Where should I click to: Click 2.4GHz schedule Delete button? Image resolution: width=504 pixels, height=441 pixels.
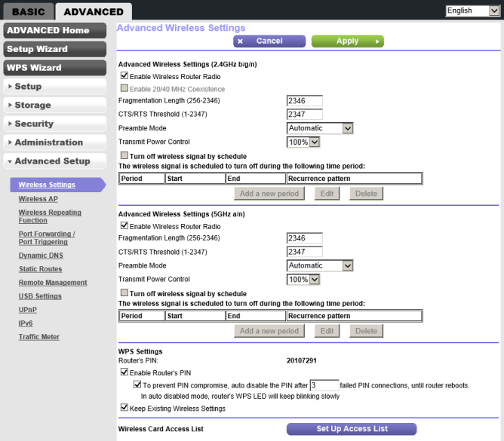coord(366,193)
